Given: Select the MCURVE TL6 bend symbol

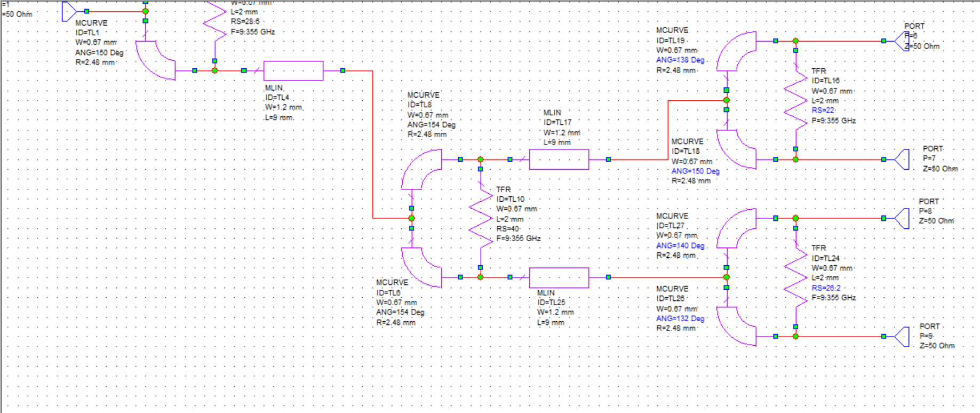Looking at the screenshot, I should tap(421, 267).
